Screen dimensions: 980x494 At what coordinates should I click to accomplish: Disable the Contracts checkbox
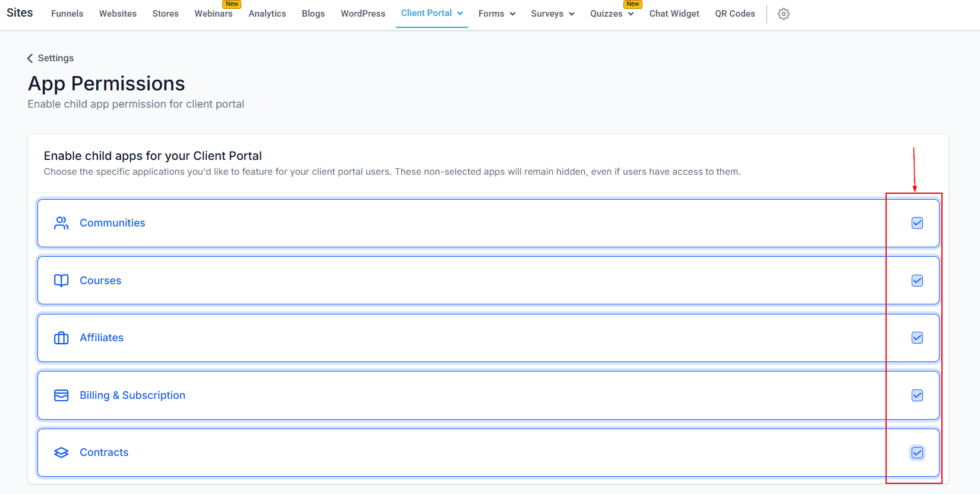click(917, 453)
